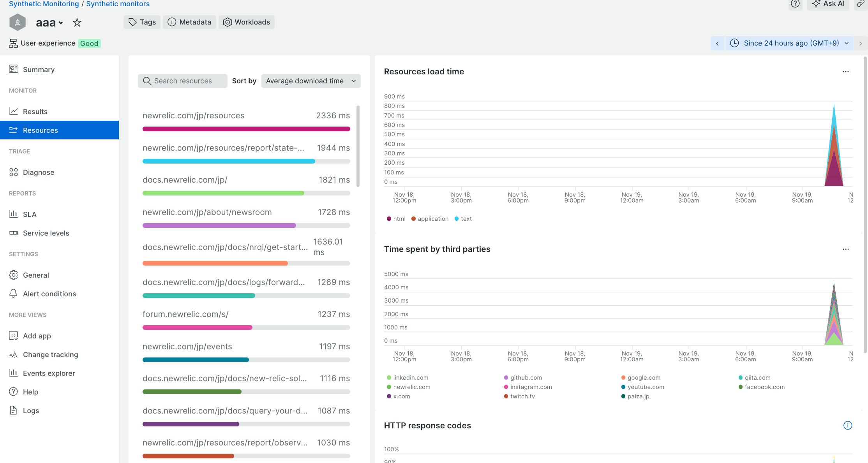
Task: Open the Average download time sort dropdown
Action: 311,81
